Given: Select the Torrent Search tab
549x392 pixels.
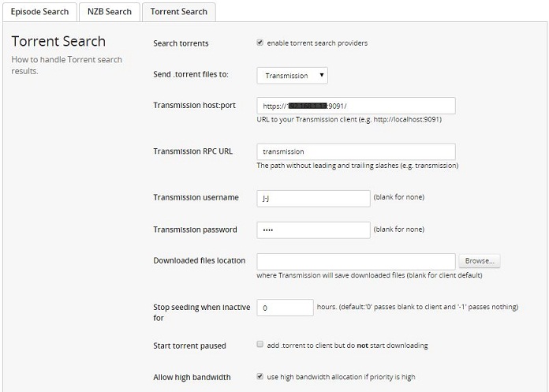Looking at the screenshot, I should (178, 12).
